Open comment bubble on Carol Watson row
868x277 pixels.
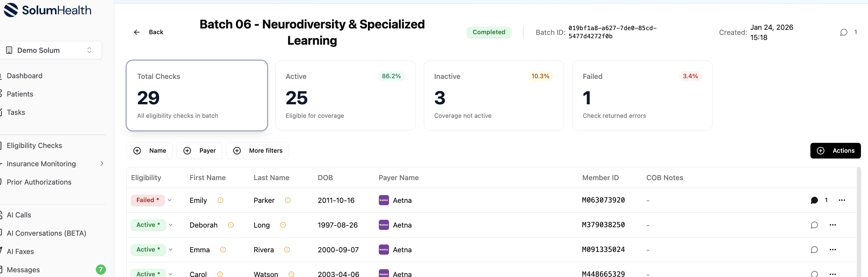[815, 274]
